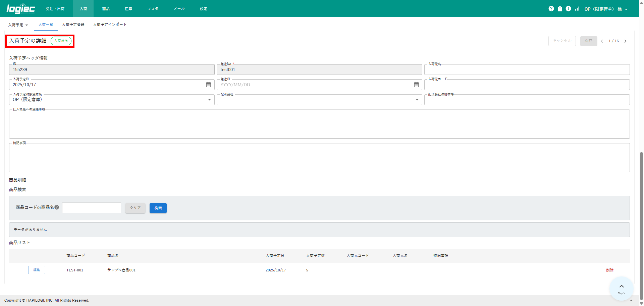Open the 受注・出荷 top menu
Viewport: 644px width, 306px height.
(x=55, y=9)
